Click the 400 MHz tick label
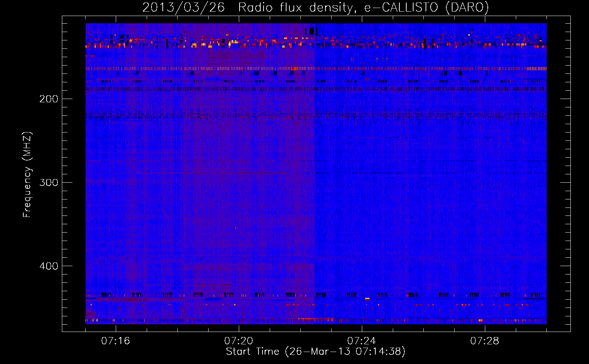 [49, 266]
